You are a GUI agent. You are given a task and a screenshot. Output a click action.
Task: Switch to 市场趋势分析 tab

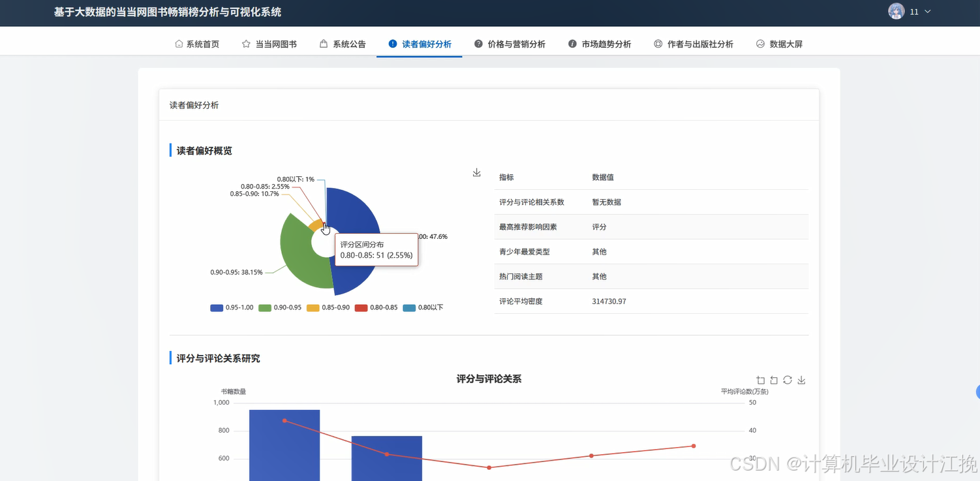(x=600, y=44)
